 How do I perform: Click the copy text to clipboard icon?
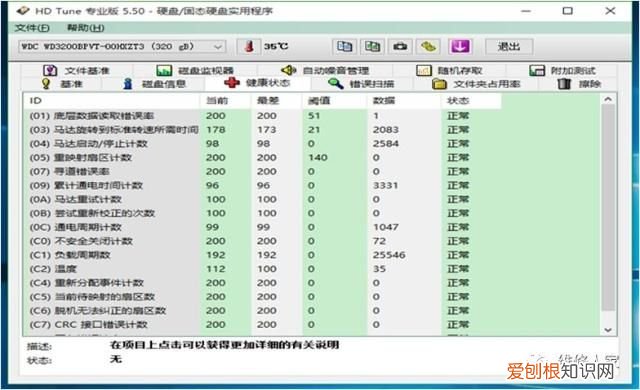click(x=344, y=47)
